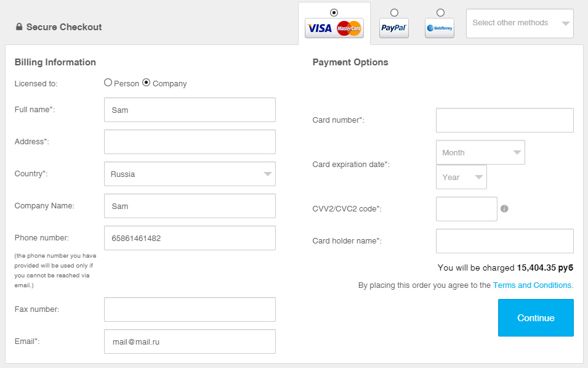Image resolution: width=588 pixels, height=368 pixels.
Task: Open the 'Select other methods' dropdown
Action: coord(520,23)
